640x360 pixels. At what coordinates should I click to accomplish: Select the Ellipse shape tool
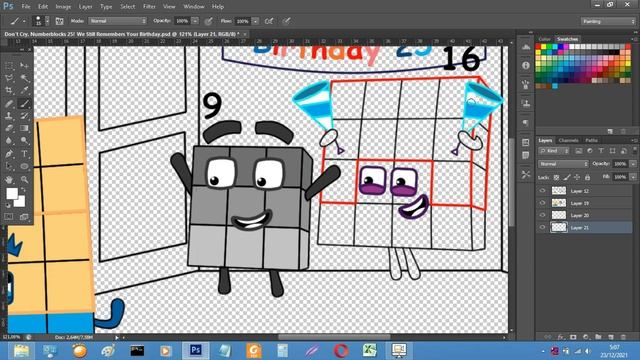[24, 167]
